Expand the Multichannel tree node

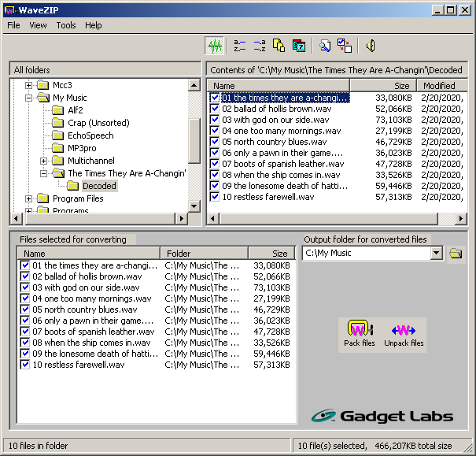tap(44, 161)
